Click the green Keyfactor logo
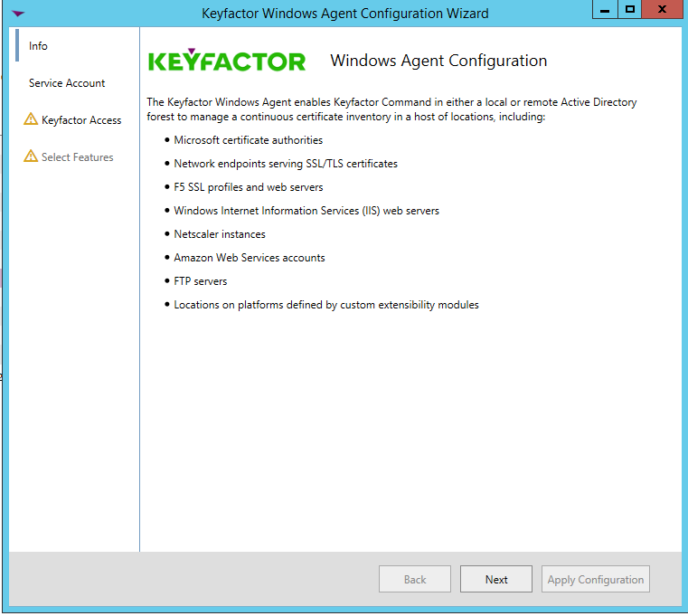Screen dimensions: 688x616 point(226,60)
